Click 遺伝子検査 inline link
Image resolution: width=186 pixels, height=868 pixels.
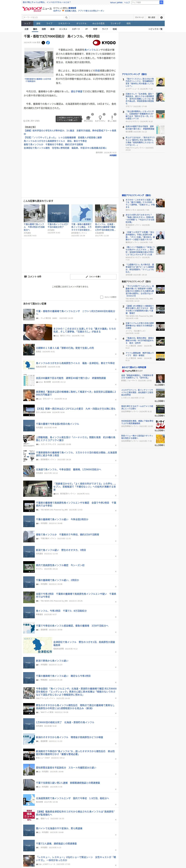click(76, 91)
